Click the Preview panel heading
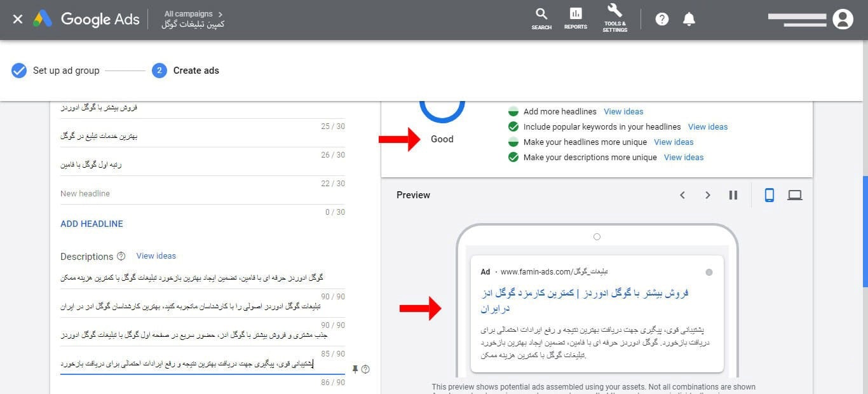Viewport: 868px width, 394px height. click(x=413, y=195)
